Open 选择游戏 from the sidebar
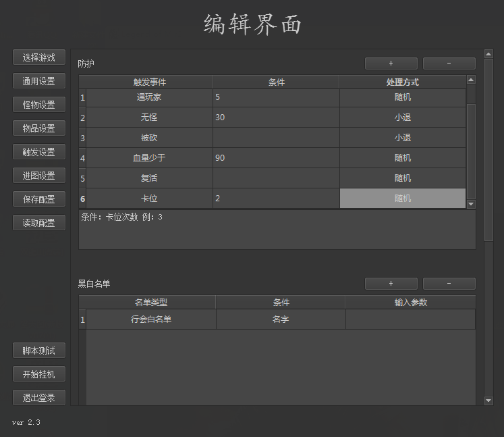Image resolution: width=504 pixels, height=437 pixels. pos(39,57)
